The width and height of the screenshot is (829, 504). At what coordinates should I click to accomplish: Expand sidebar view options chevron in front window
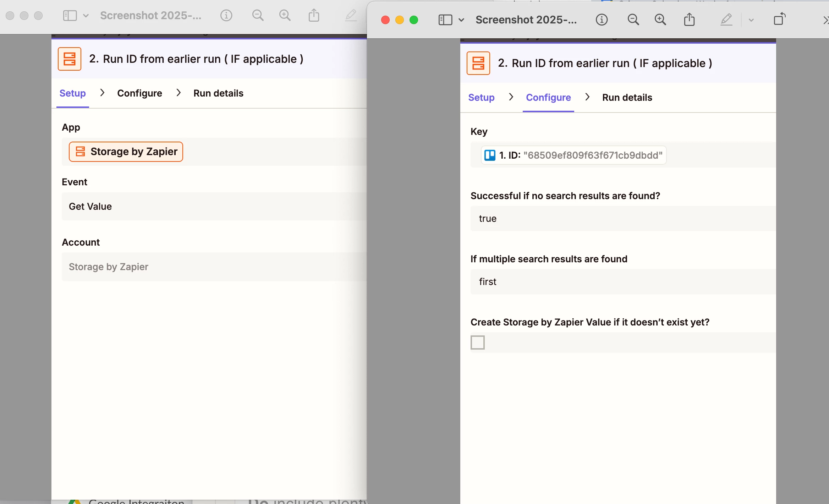(461, 20)
